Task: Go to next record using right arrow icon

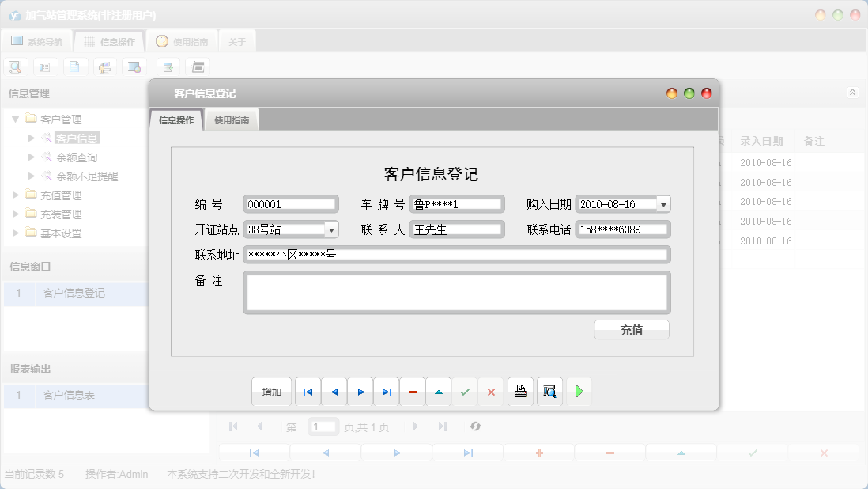Action: click(360, 392)
